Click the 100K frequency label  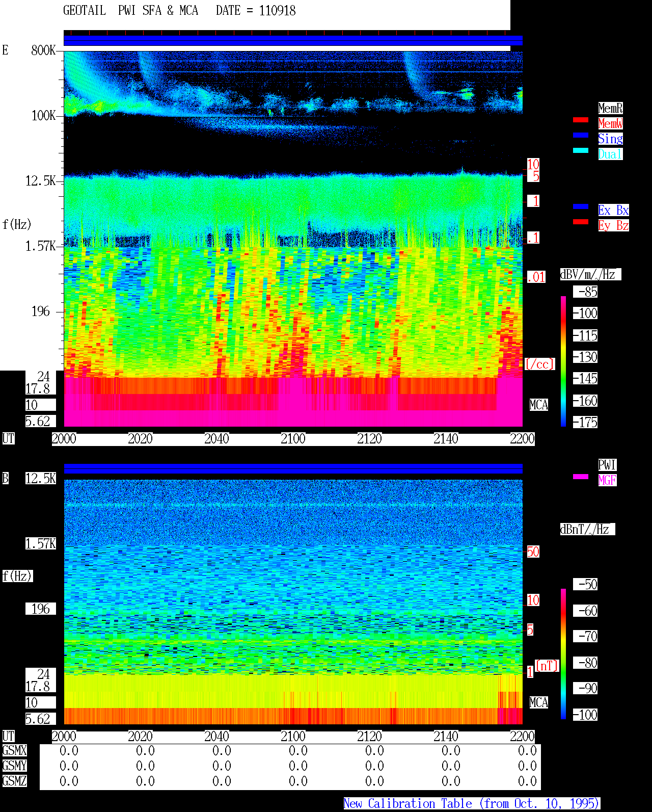tap(43, 115)
